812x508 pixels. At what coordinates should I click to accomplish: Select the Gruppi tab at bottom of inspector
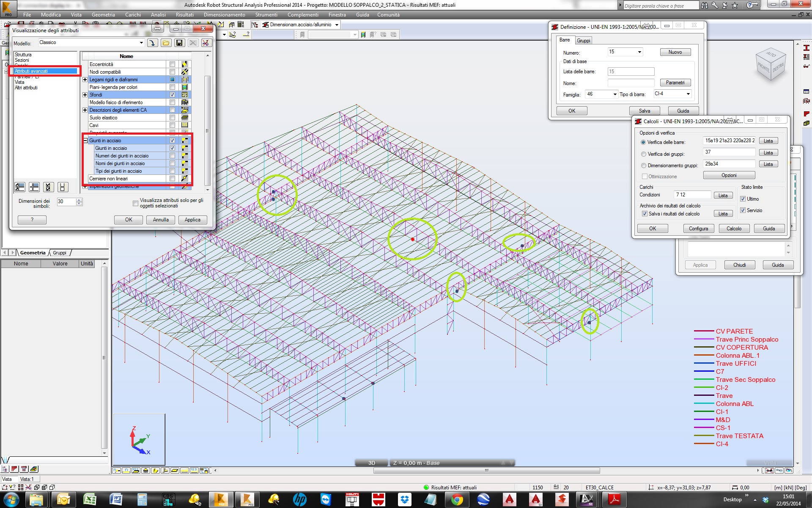(x=59, y=253)
